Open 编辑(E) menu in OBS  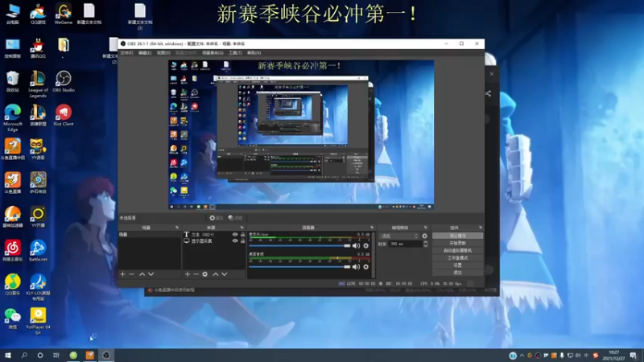click(x=145, y=53)
